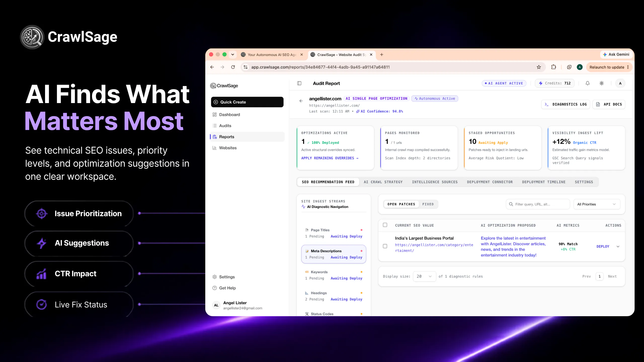Select page 1 in pagination
This screenshot has width=644, height=362.
599,276
